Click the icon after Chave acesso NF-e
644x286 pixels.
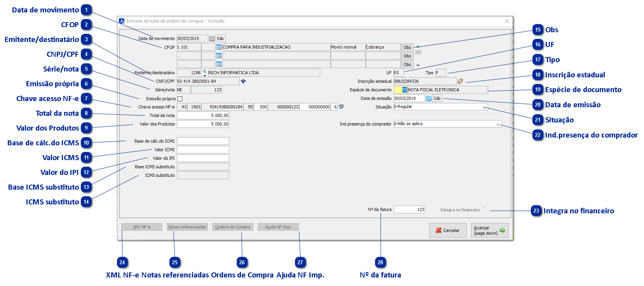(x=341, y=106)
